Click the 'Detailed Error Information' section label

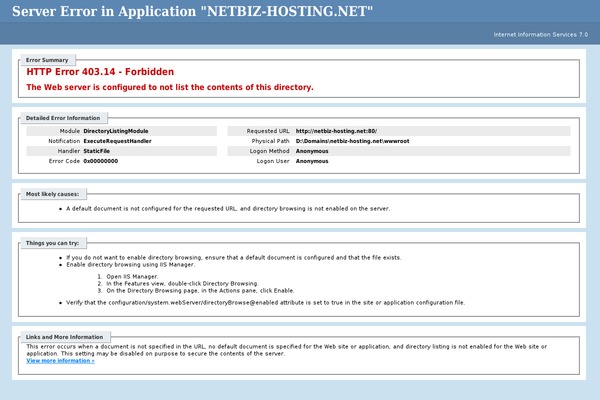(63, 118)
